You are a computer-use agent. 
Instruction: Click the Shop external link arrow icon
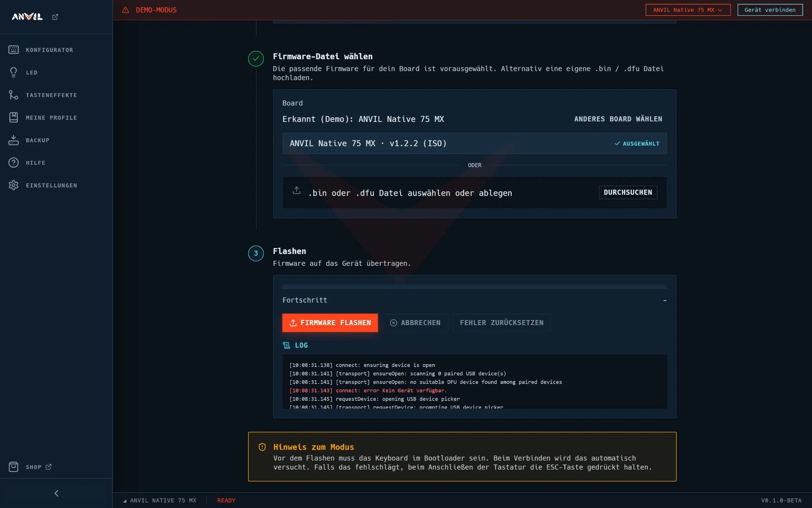click(x=49, y=467)
